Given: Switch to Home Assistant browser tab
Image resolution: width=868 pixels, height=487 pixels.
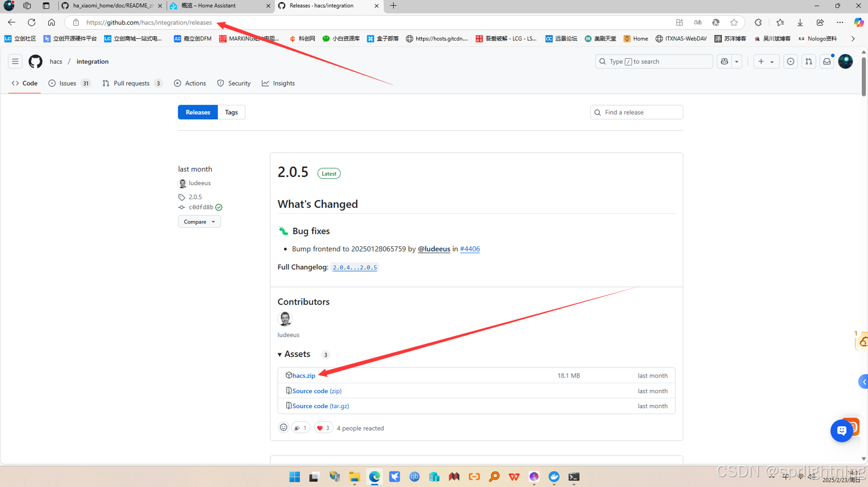Looking at the screenshot, I should coord(220,6).
